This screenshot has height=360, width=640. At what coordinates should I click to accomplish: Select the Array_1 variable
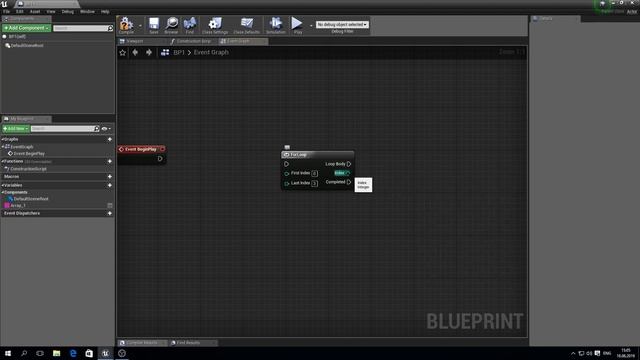pyautogui.click(x=18, y=205)
